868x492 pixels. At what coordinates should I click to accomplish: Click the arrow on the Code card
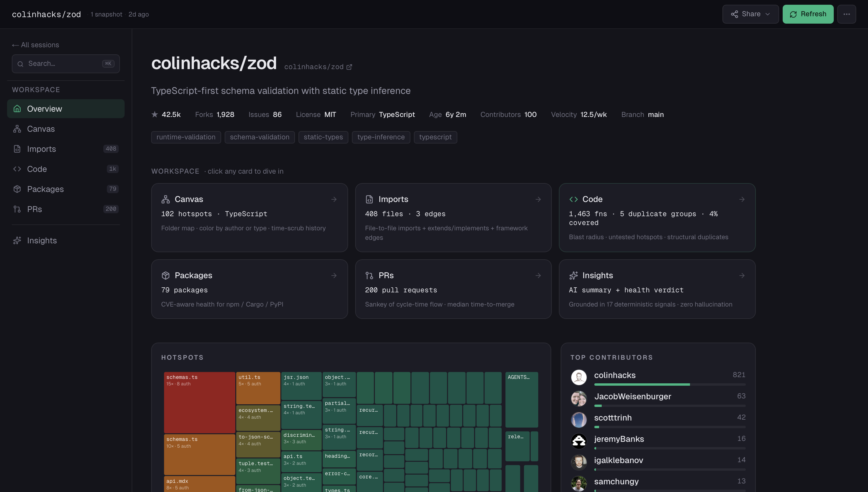[742, 199]
